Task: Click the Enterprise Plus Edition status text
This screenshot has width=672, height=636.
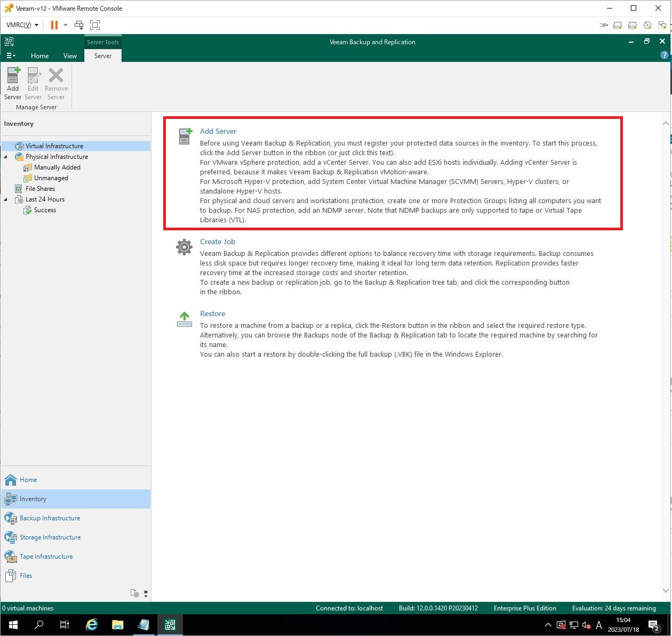Action: click(x=525, y=608)
